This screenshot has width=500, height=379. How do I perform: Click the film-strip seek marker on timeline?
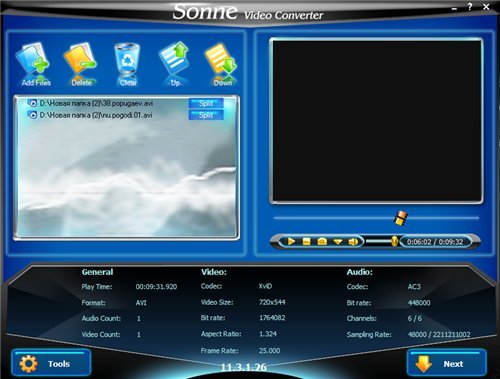[401, 218]
